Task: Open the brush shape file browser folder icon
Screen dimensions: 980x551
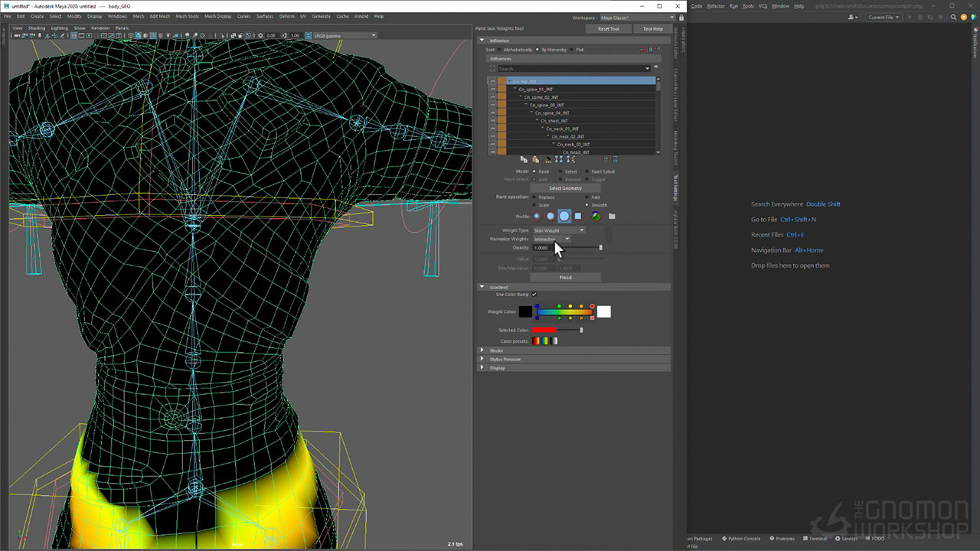Action: (612, 217)
